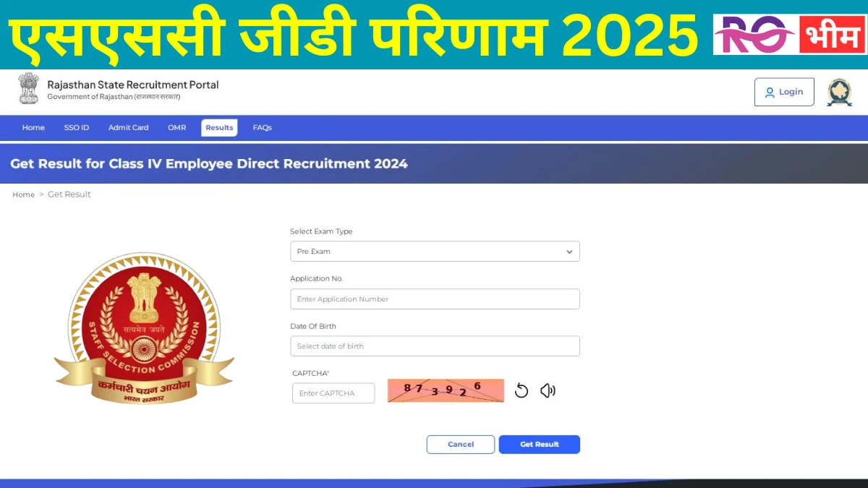The height and width of the screenshot is (488, 868).
Task: Focus the Enter Application Number field
Action: [x=435, y=299]
